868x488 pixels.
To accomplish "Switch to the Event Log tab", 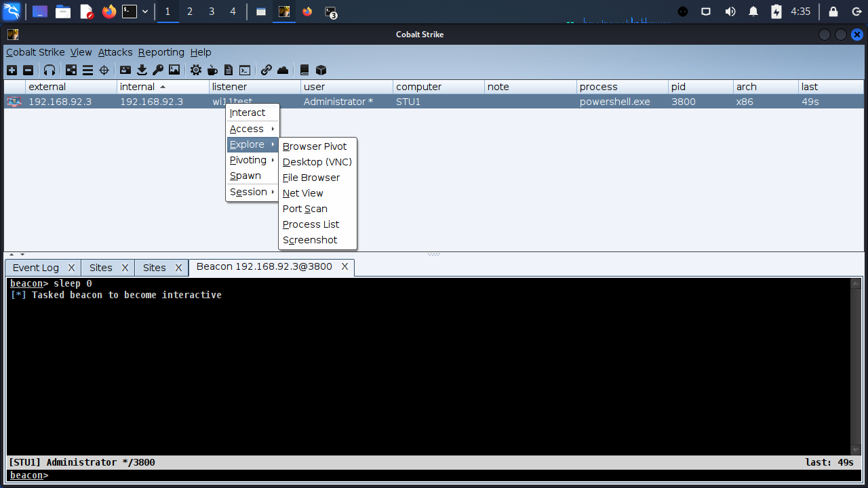I will coord(36,268).
